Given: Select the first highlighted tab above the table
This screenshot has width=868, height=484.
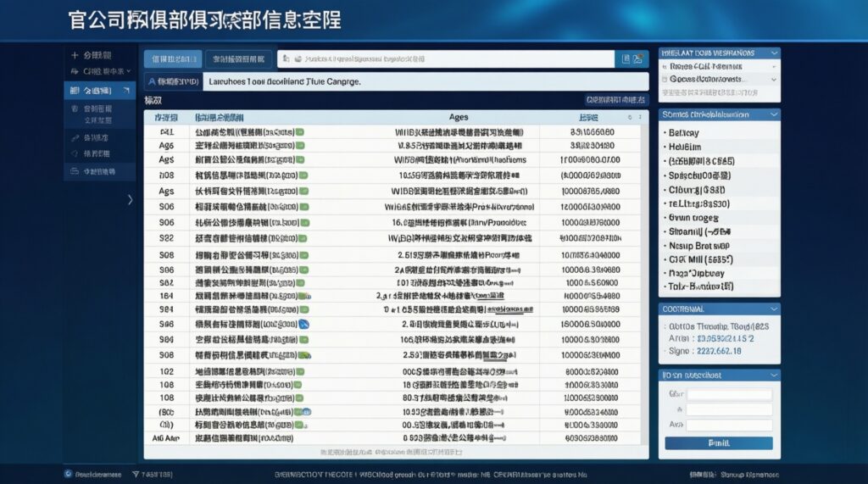Looking at the screenshot, I should (172, 59).
